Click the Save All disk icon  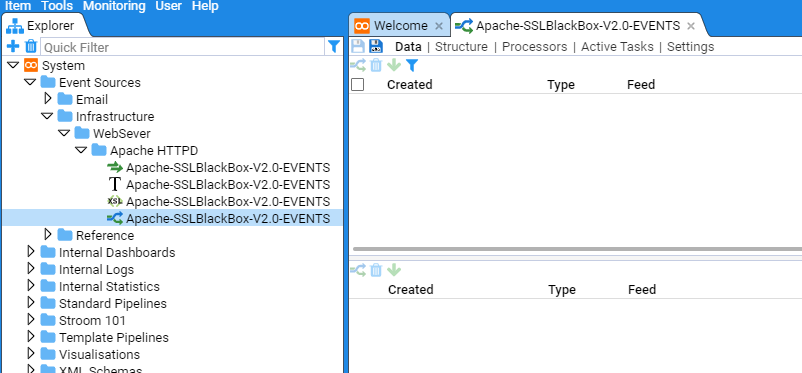tap(376, 47)
